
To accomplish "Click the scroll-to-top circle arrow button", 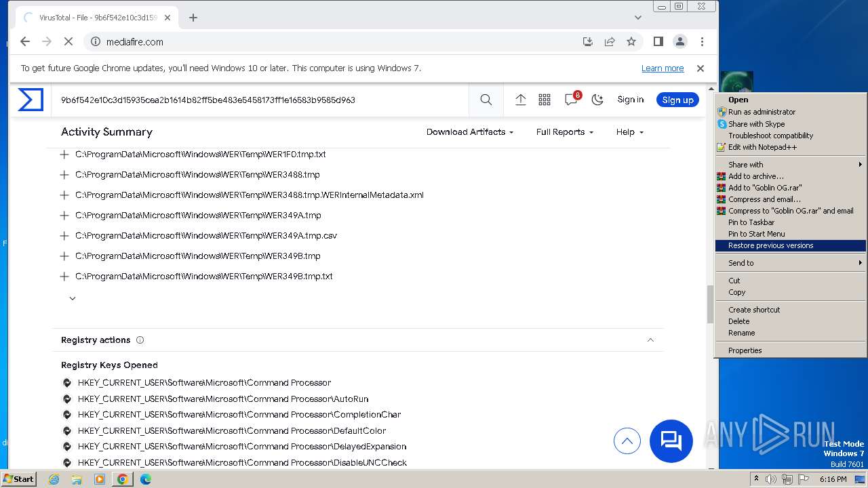I will (x=627, y=441).
